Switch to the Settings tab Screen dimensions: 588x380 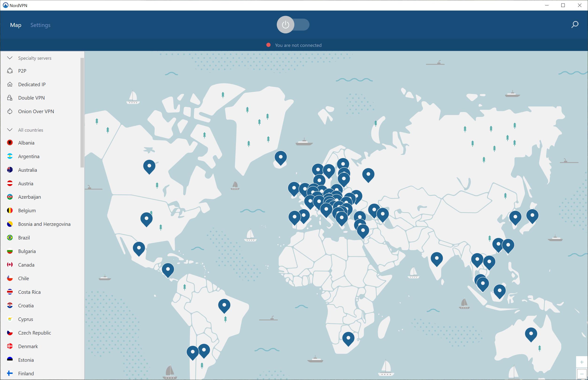[x=40, y=25]
